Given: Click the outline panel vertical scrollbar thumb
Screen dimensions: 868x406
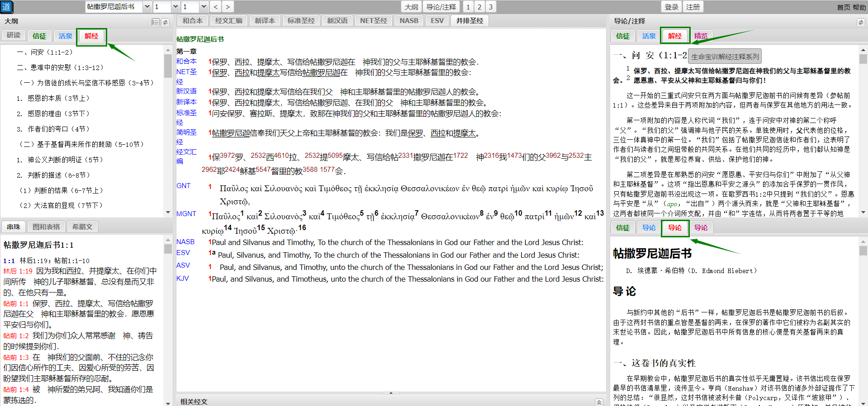Looking at the screenshot, I should pyautogui.click(x=168, y=66).
